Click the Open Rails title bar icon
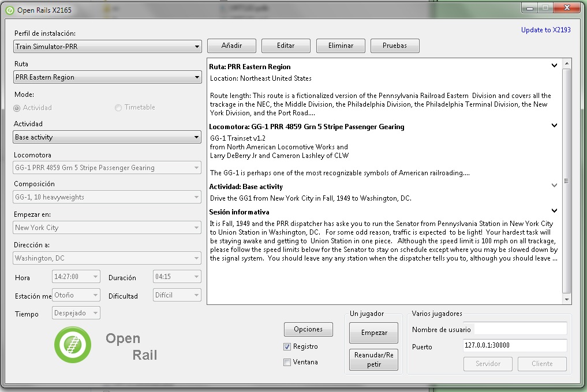The height and width of the screenshot is (392, 587). [10, 9]
